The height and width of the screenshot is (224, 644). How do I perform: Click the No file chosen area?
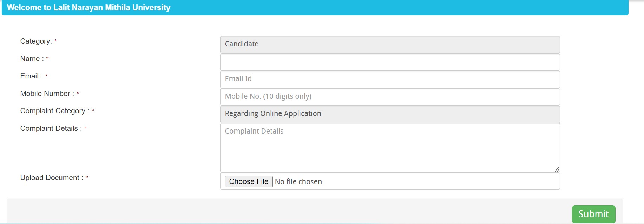(x=298, y=181)
